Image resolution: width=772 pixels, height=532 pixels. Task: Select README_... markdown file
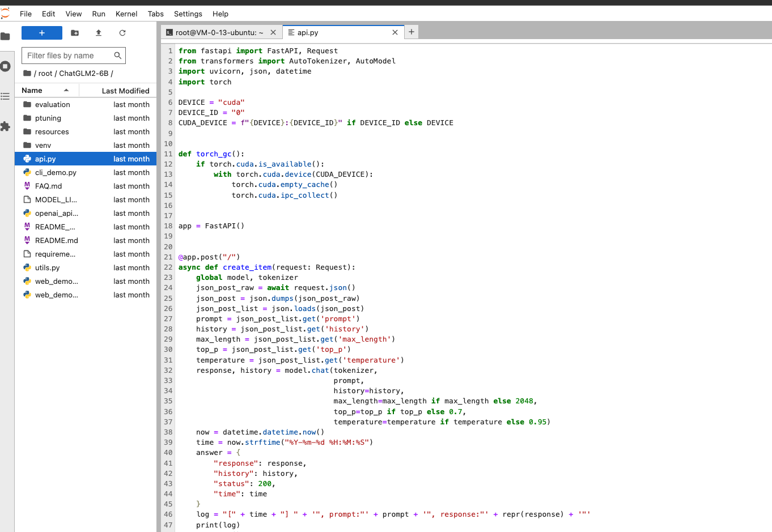point(86,227)
